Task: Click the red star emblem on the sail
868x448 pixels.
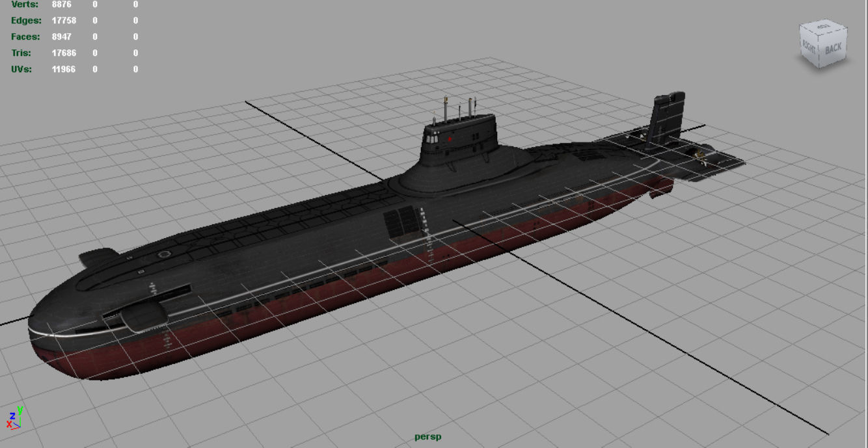Action: point(449,139)
